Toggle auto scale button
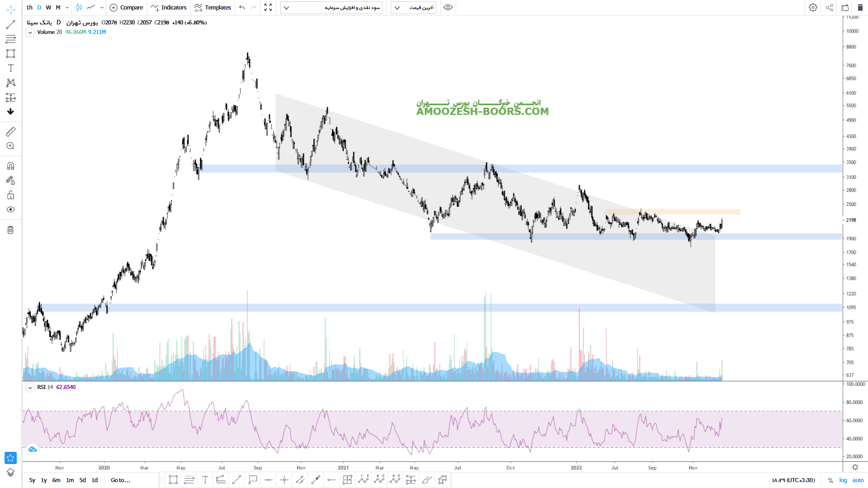 (x=858, y=480)
